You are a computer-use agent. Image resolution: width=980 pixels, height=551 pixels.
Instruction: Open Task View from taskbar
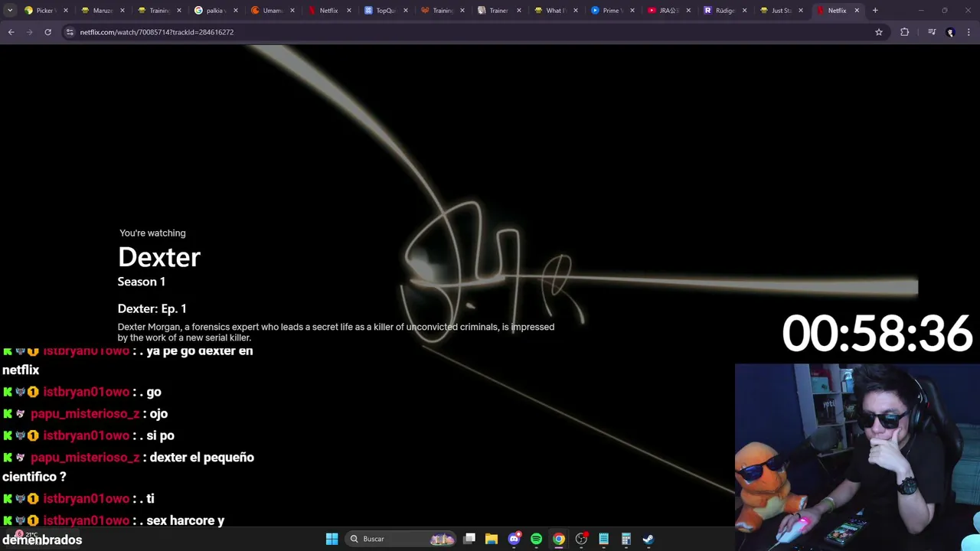pos(469,539)
